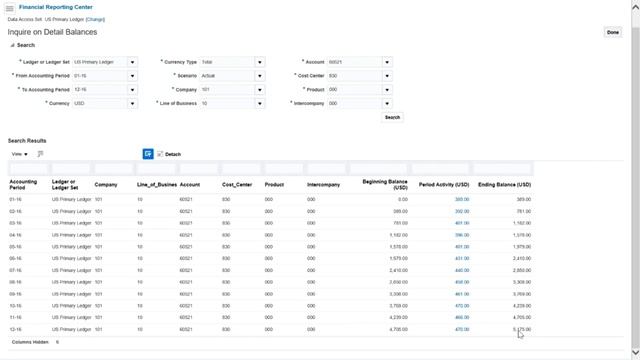Select the 11-16 accounting period cell
Screen dimensions: 640x360
(x=16, y=318)
